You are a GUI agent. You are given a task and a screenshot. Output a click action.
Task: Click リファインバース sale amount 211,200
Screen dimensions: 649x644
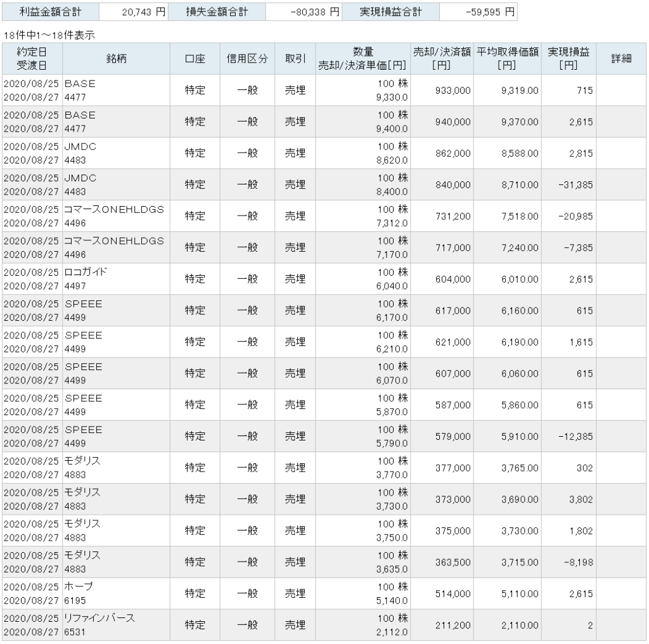pyautogui.click(x=453, y=626)
